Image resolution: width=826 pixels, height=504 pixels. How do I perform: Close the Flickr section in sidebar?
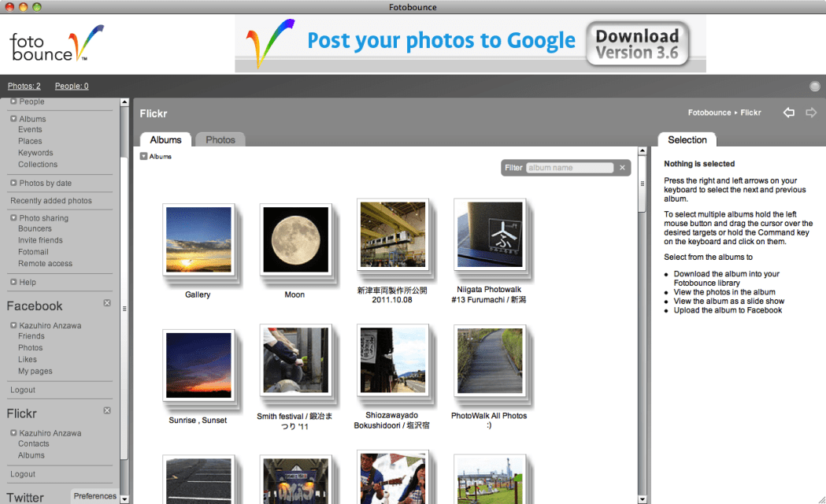[x=107, y=410]
